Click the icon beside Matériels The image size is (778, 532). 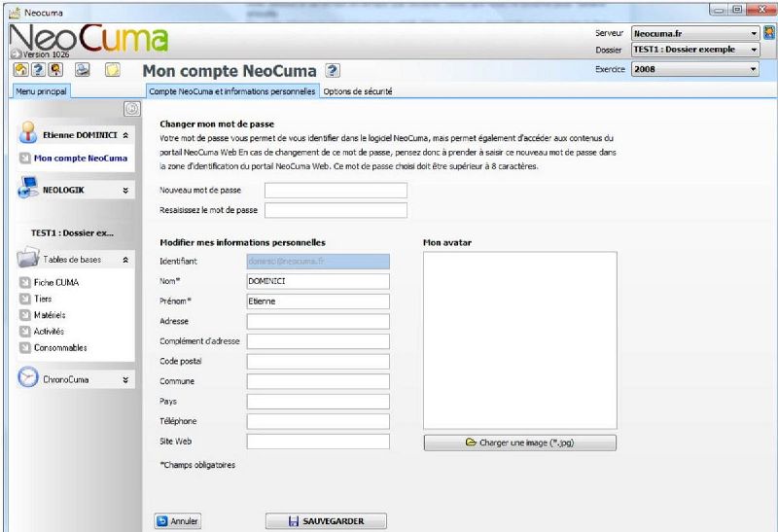(25, 315)
